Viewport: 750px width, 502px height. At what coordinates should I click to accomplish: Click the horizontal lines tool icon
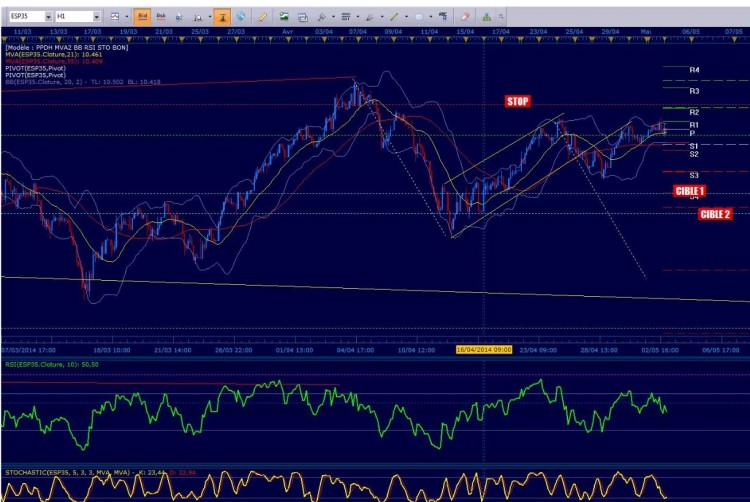pyautogui.click(x=346, y=17)
